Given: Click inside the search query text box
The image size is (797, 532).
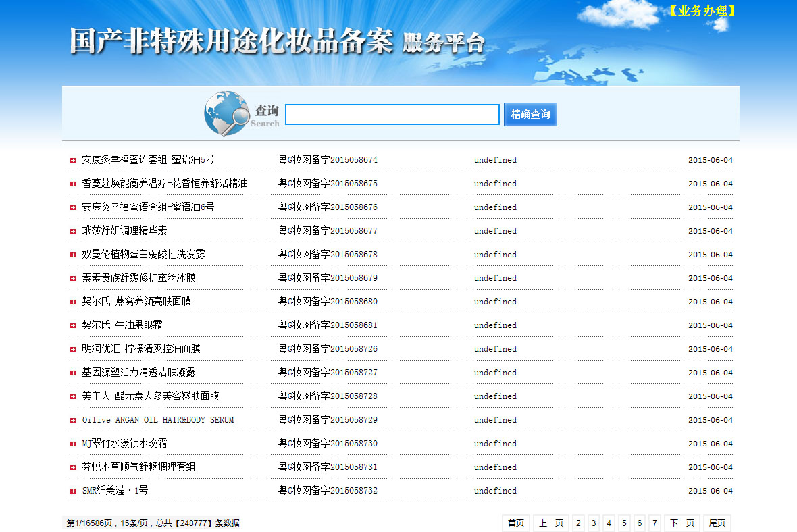Looking at the screenshot, I should (x=392, y=115).
